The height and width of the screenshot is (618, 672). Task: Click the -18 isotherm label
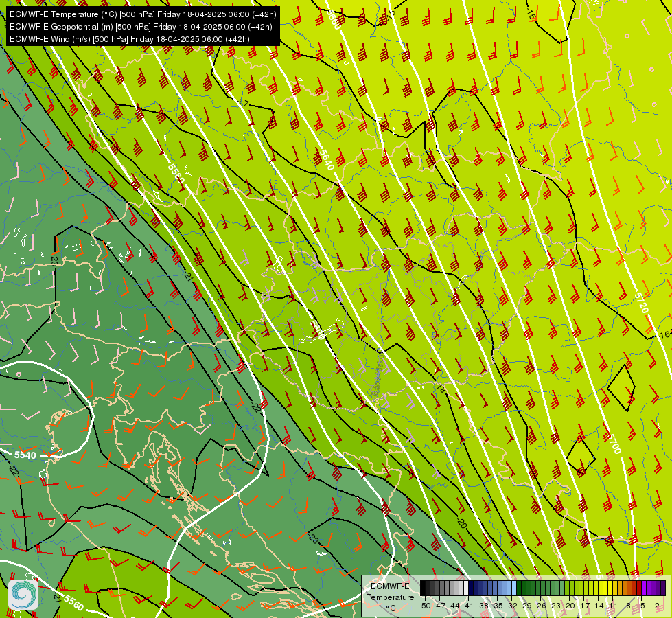pyautogui.click(x=440, y=389)
